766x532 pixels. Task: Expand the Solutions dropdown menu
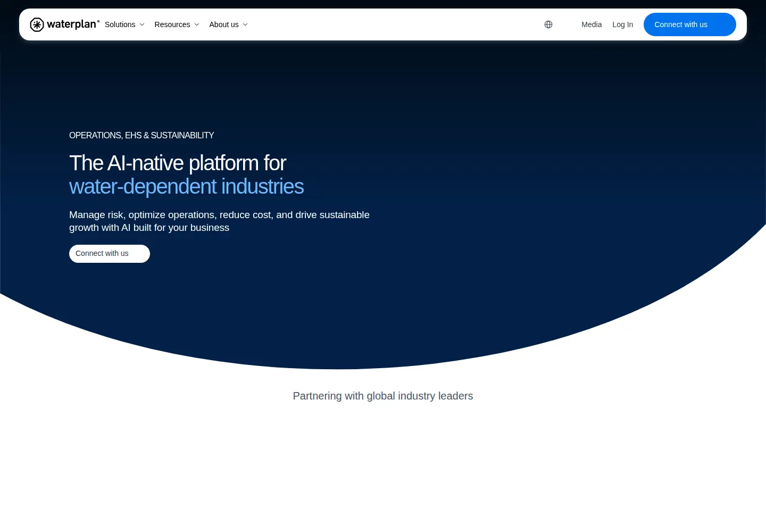(x=124, y=24)
